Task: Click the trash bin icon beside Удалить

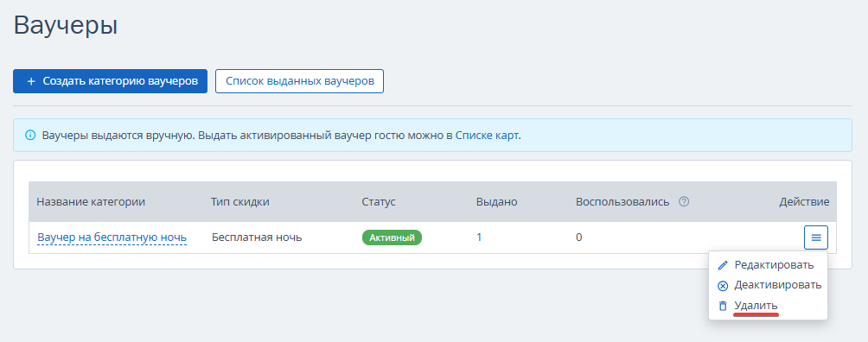Action: (723, 306)
